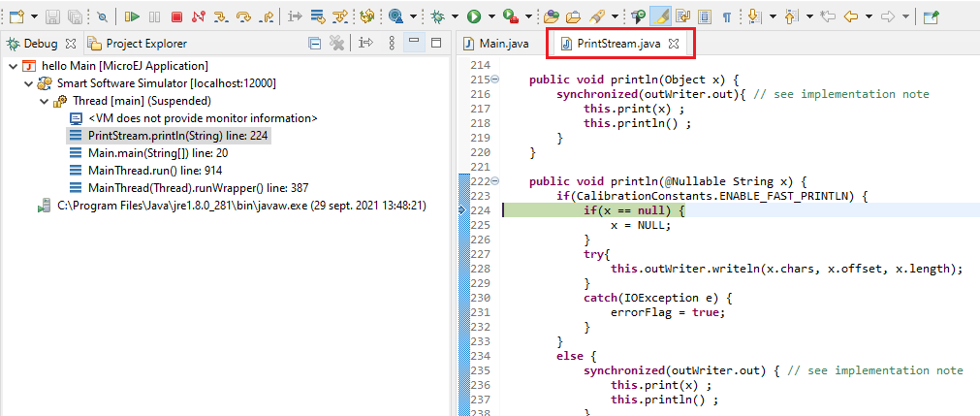Collapse Smart Software Simulator node
Viewport: 980px width, 416px height.
(29, 83)
